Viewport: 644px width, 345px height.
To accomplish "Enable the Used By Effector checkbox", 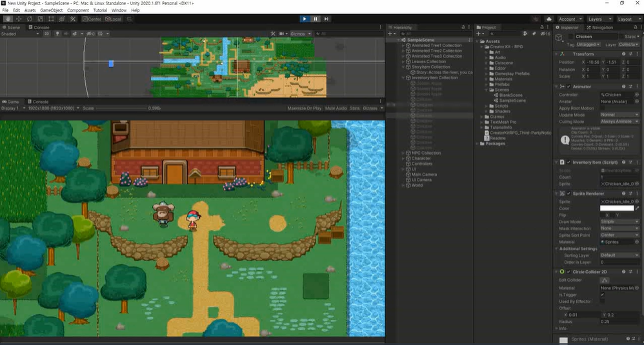I will (x=603, y=301).
